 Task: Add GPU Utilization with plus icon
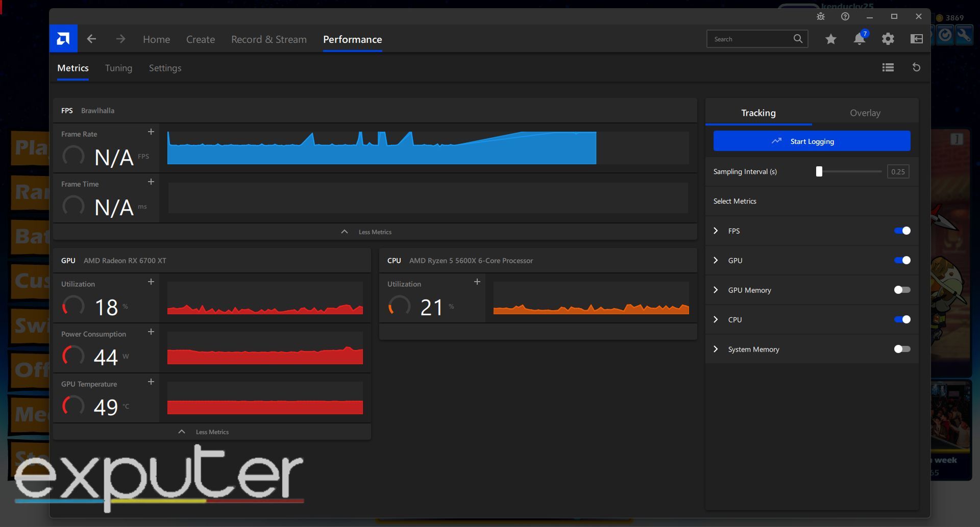click(151, 282)
